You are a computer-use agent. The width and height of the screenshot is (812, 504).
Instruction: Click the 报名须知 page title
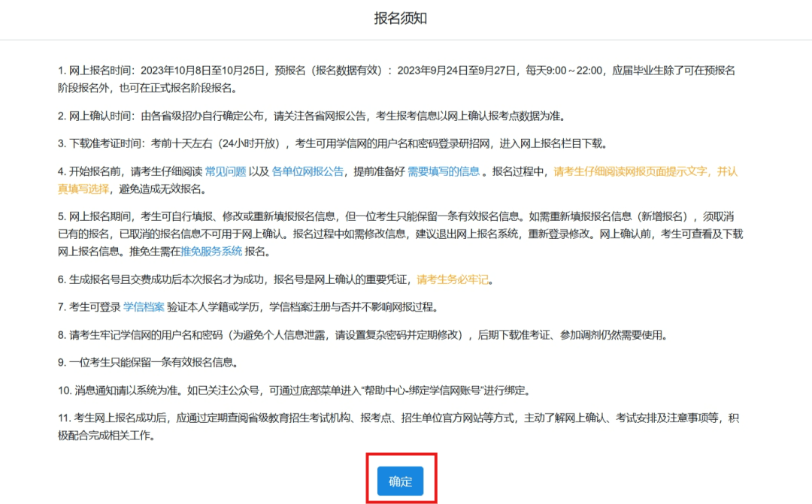[401, 19]
